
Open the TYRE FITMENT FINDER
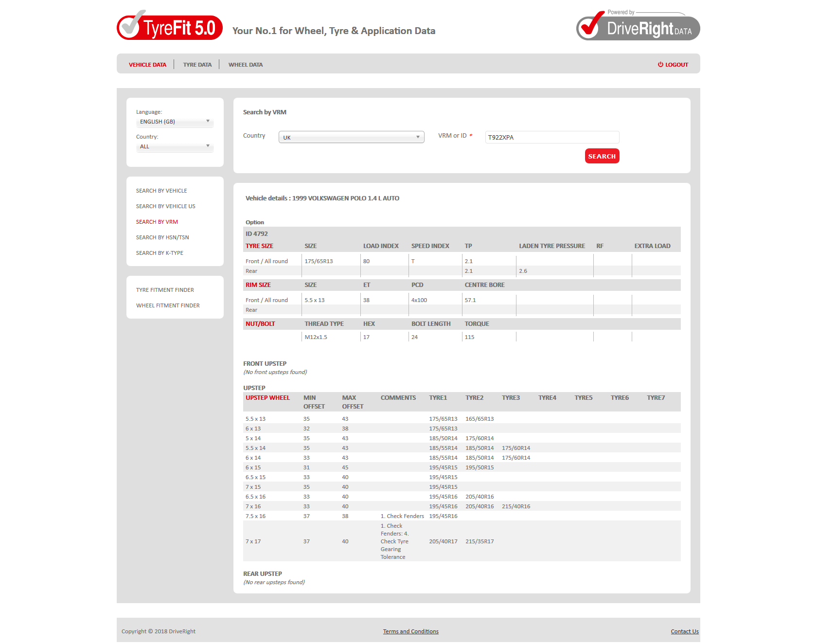click(165, 289)
